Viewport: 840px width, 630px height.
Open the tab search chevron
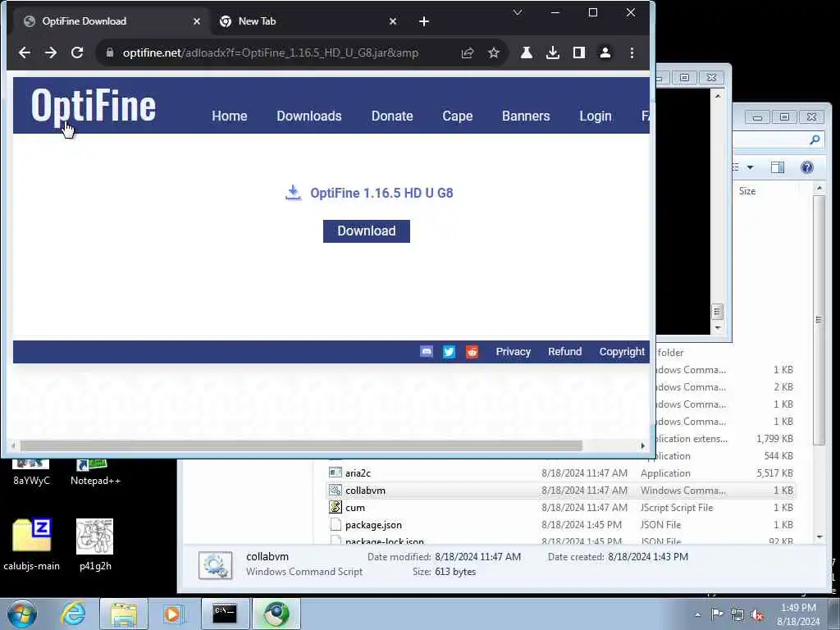(518, 12)
